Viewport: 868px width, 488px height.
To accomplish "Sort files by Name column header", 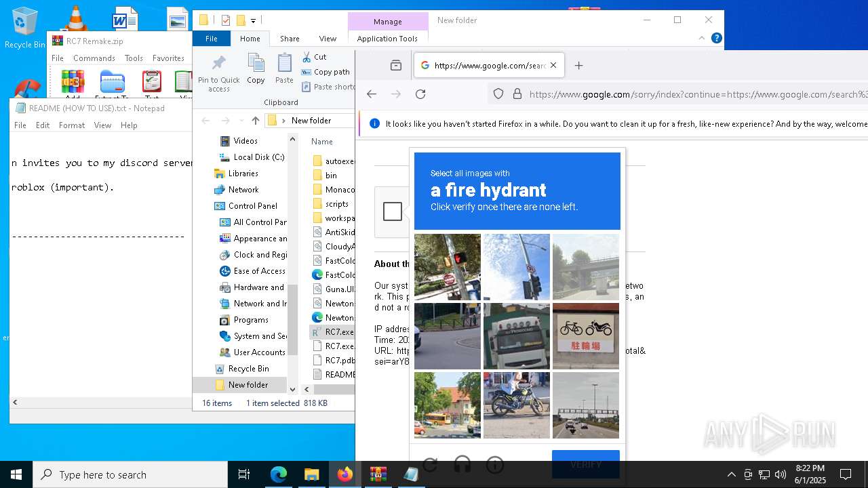I will pyautogui.click(x=322, y=142).
